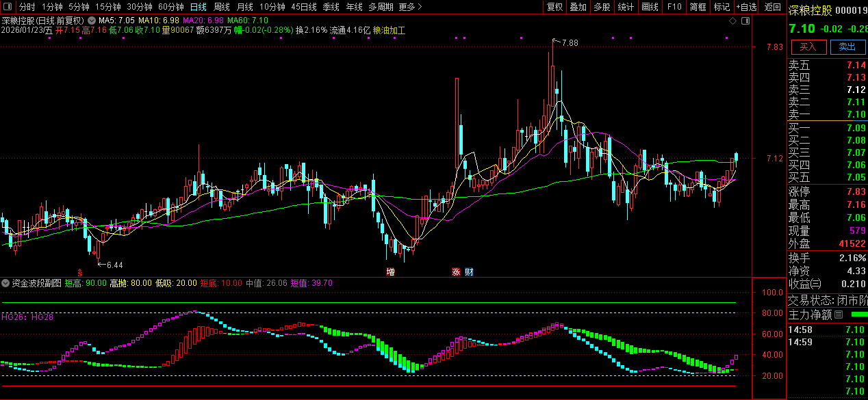The image size is (868, 400).
Task: Click the diamond icon above the chart
Action: (x=732, y=21)
